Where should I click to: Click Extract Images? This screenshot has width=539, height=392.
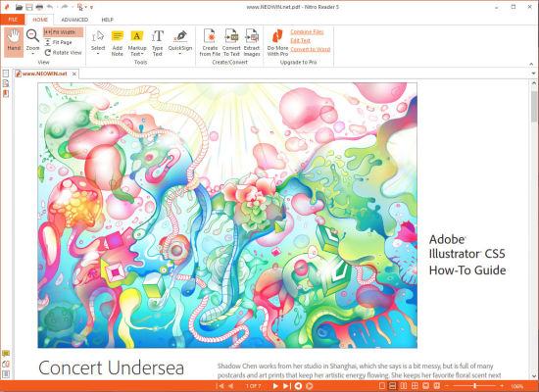click(252, 42)
